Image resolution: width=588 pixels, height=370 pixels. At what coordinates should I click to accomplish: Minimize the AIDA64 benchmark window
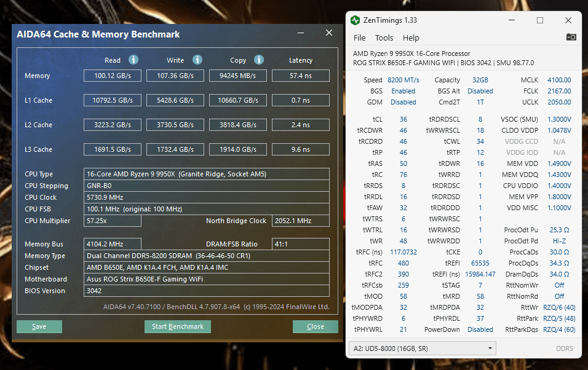pyautogui.click(x=301, y=33)
